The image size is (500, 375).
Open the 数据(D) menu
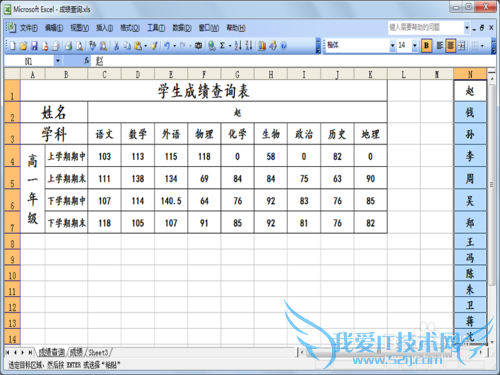point(182,28)
